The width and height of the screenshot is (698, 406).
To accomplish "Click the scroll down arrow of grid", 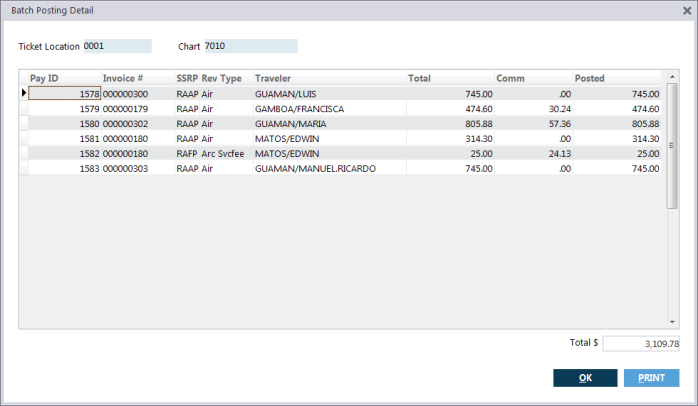I will coord(672,322).
